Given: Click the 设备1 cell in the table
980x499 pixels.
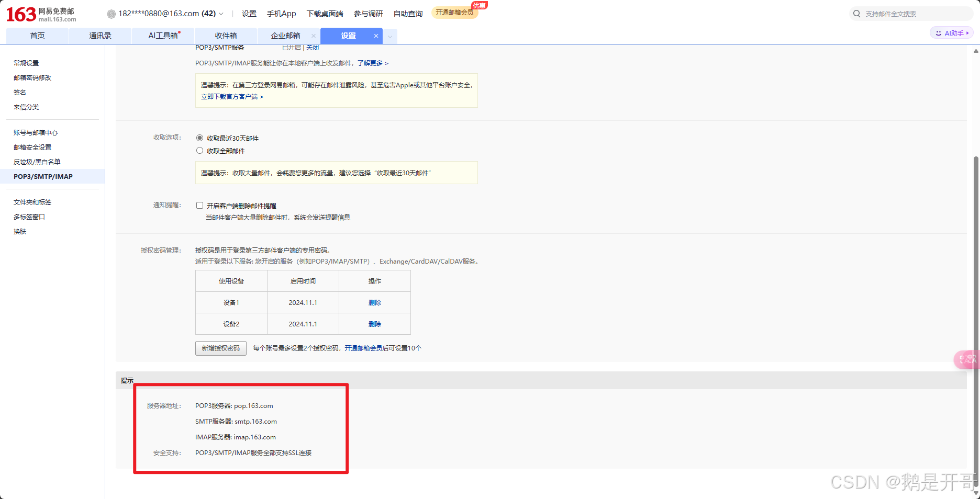Looking at the screenshot, I should [231, 302].
